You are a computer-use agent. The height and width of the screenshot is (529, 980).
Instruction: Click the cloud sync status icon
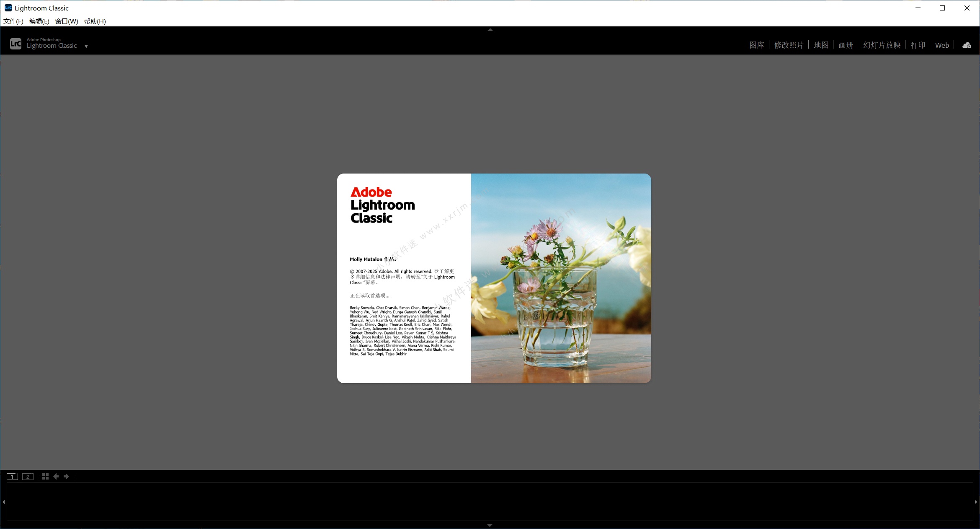click(x=966, y=45)
